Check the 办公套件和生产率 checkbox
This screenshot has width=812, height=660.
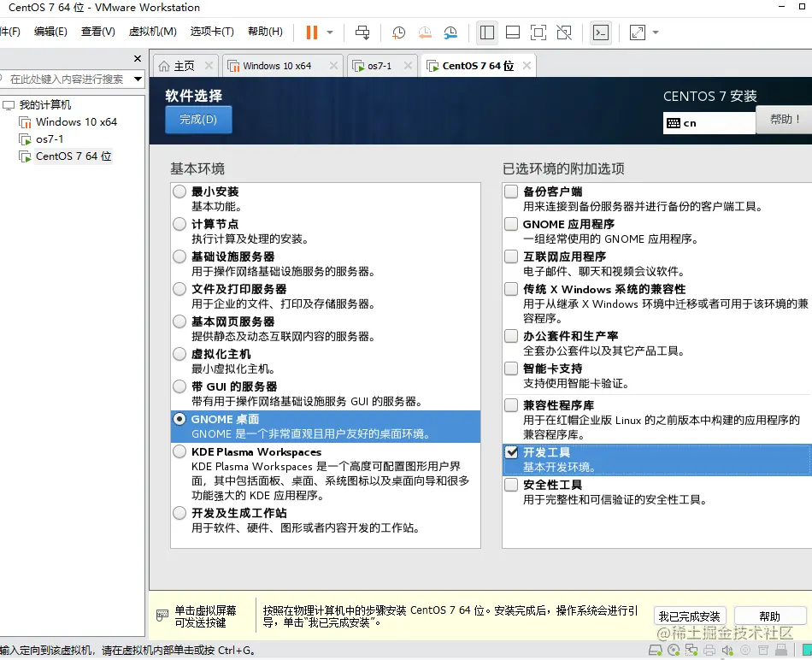click(x=511, y=336)
